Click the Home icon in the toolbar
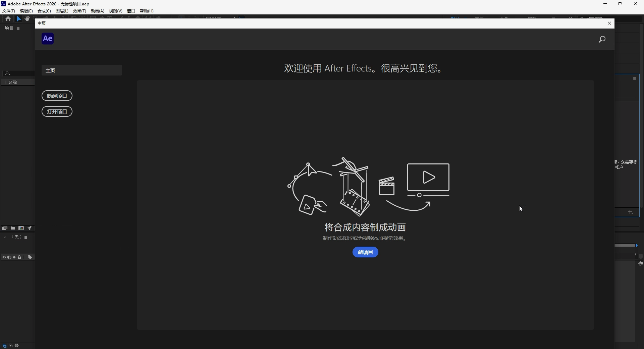This screenshot has height=349, width=644. [x=8, y=19]
